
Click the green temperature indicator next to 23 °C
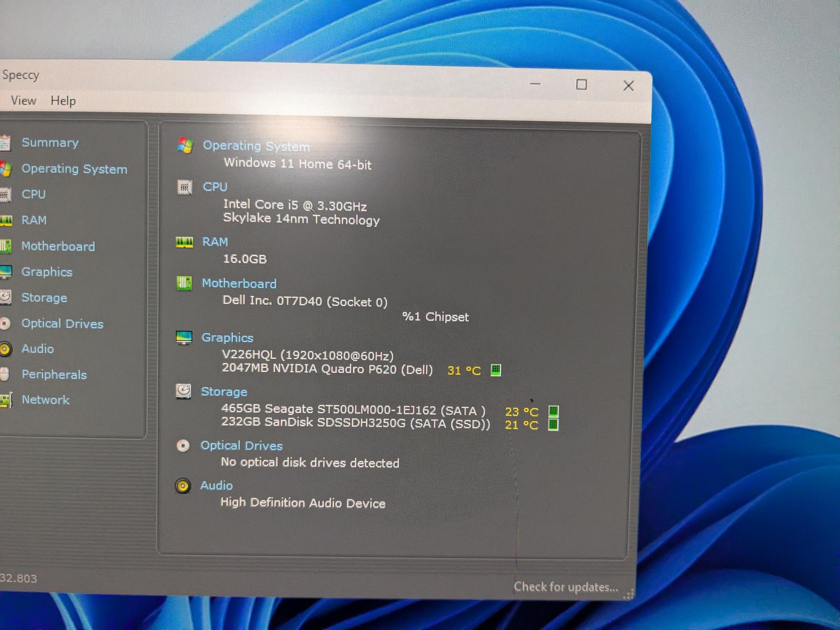coord(553,411)
